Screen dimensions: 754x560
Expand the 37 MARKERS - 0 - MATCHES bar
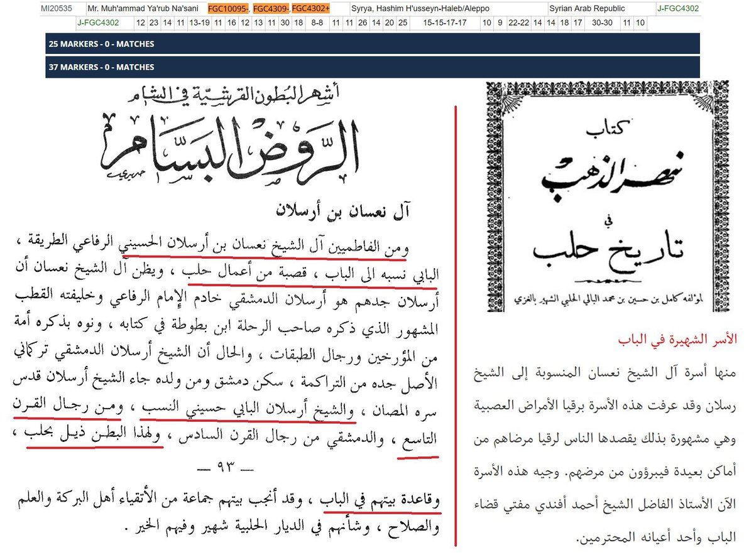click(x=373, y=67)
